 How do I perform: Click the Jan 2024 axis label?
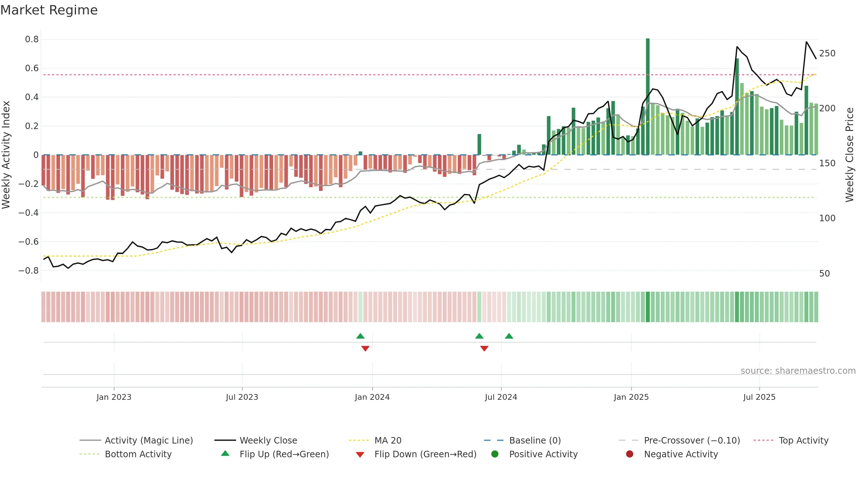coord(372,397)
